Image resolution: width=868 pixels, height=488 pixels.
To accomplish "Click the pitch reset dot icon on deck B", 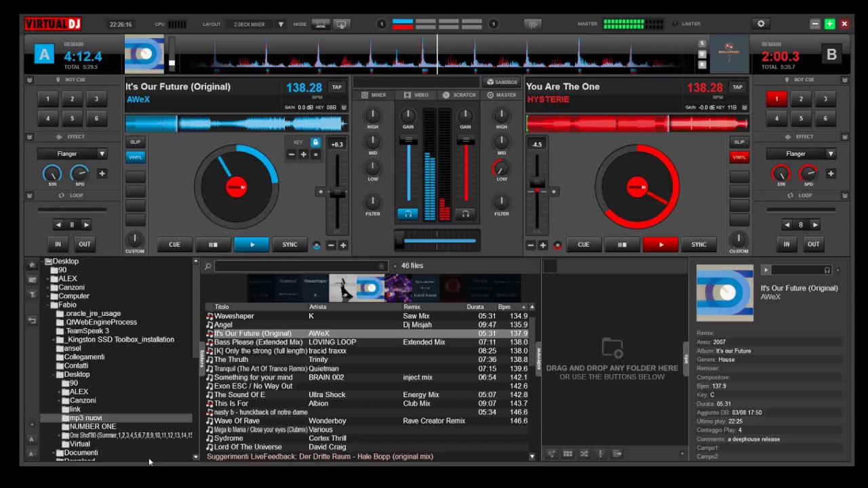I will click(554, 192).
